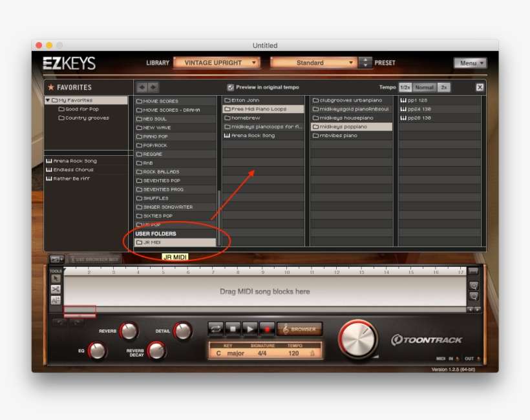530x420 pixels.
Task: Open the Menu button
Action: tap(470, 63)
